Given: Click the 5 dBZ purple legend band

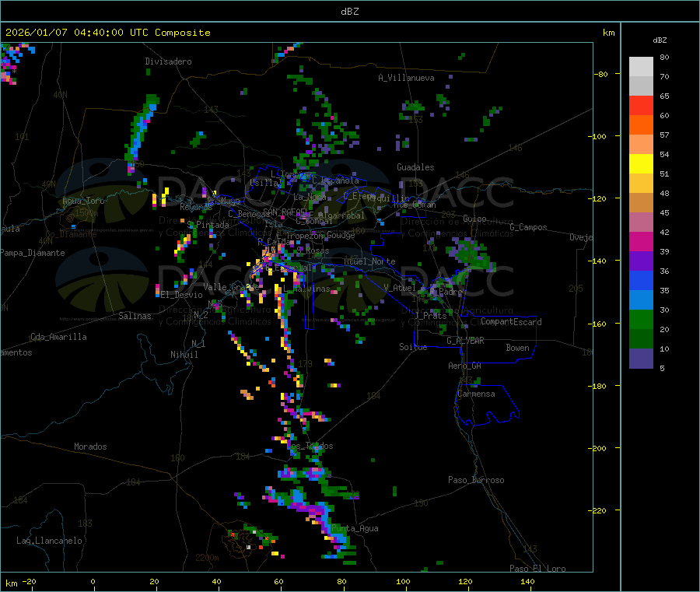Looking at the screenshot, I should pyautogui.click(x=641, y=359).
